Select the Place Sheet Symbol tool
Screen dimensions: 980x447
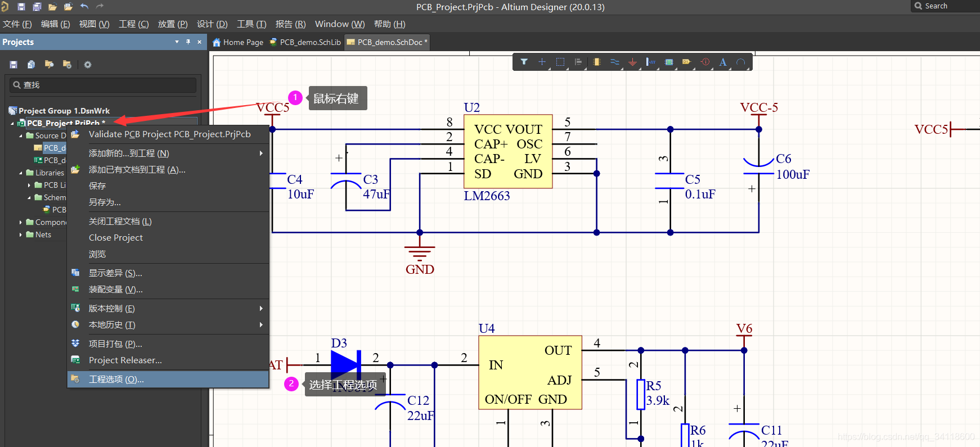click(669, 62)
